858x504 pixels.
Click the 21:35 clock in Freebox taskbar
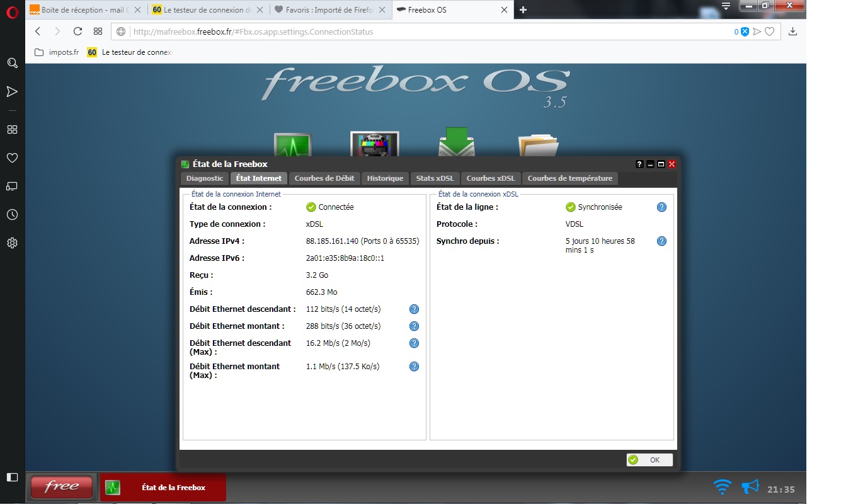point(781,489)
